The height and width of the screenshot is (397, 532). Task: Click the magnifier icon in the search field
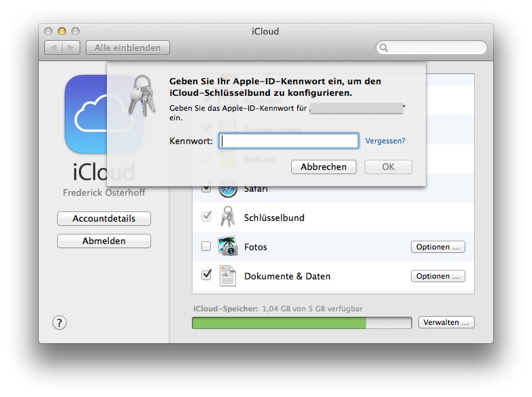point(384,48)
